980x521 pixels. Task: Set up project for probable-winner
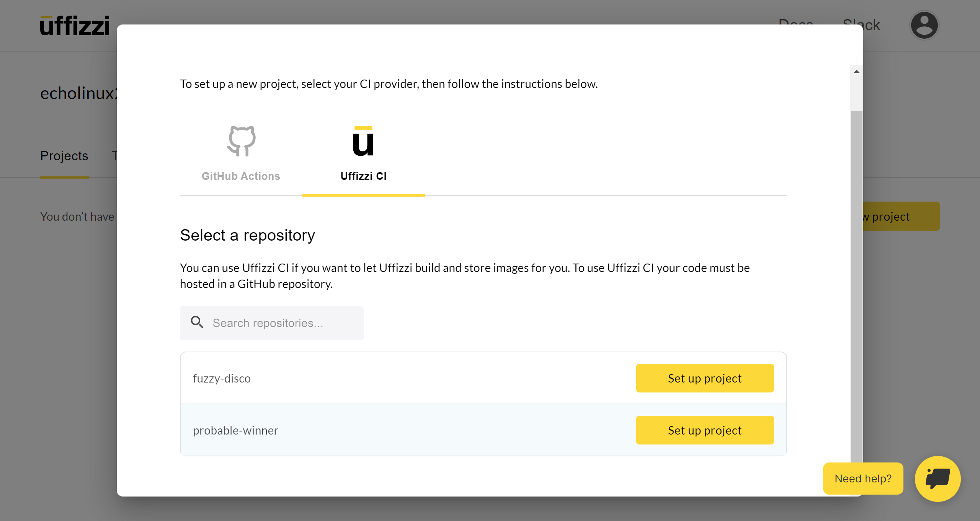point(704,430)
